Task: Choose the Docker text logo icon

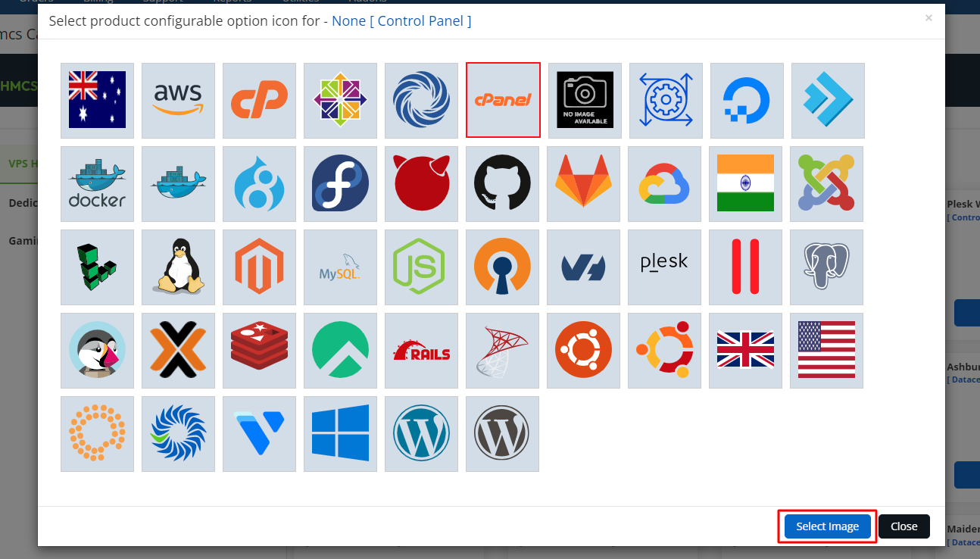Action: click(97, 183)
